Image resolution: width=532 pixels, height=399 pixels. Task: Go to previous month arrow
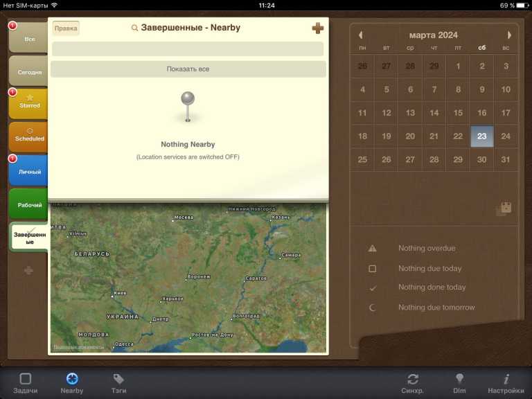360,35
